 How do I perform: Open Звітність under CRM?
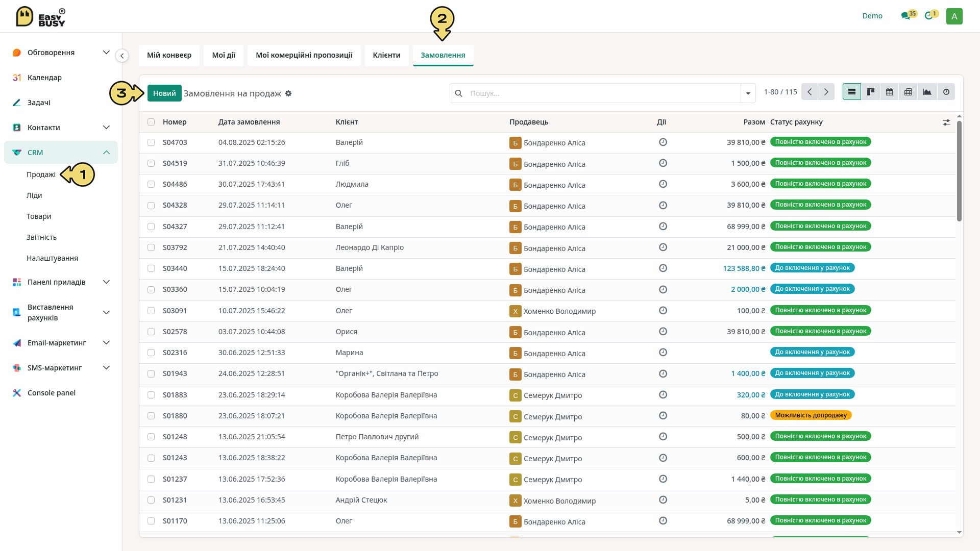41,237
